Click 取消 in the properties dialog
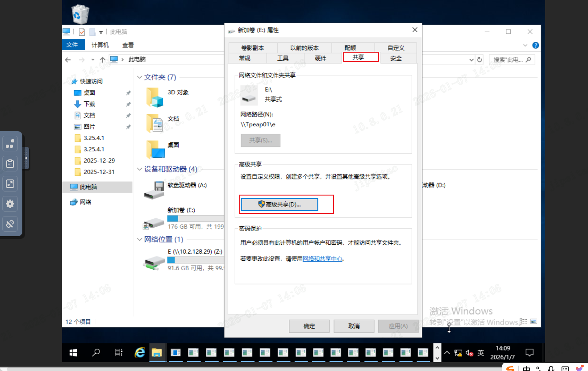 (x=354, y=326)
